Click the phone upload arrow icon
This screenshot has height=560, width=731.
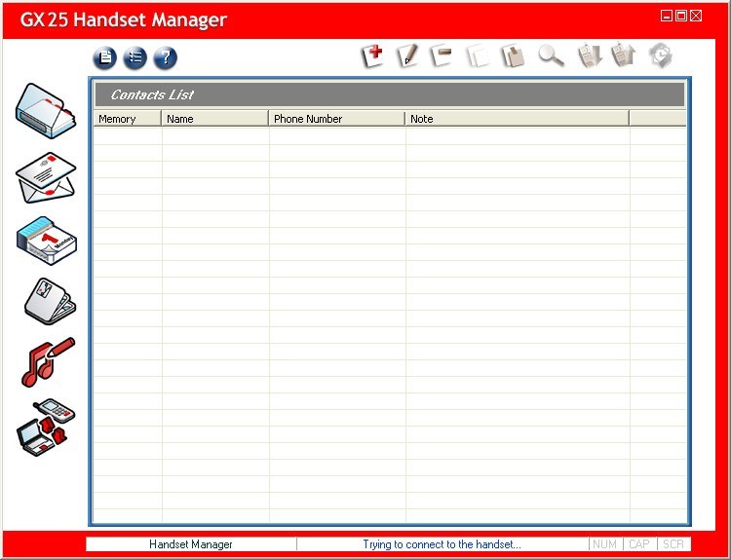pyautogui.click(x=624, y=56)
